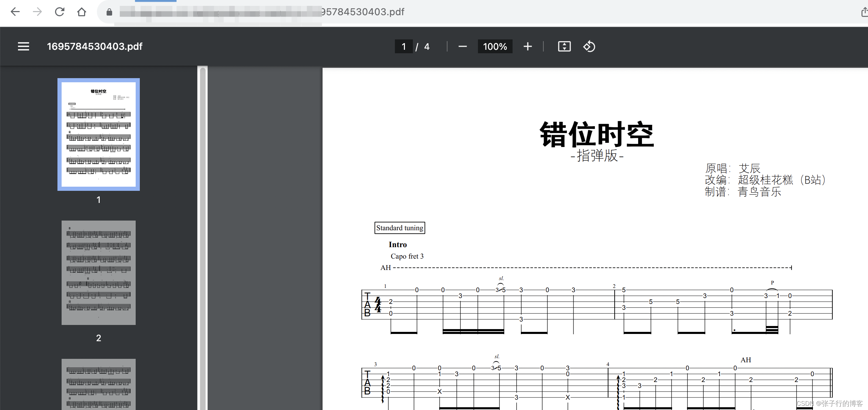Click the current page number field

click(404, 46)
